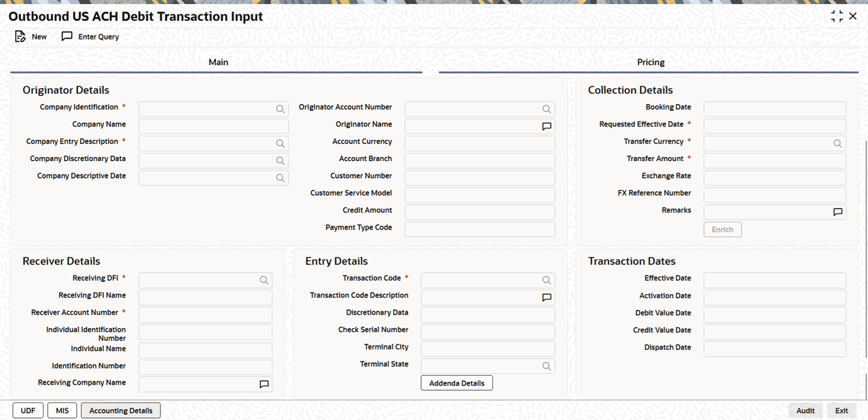Screen dimensions: 868x420
Task: Focus the Individual Identification Number field
Action: click(205, 332)
